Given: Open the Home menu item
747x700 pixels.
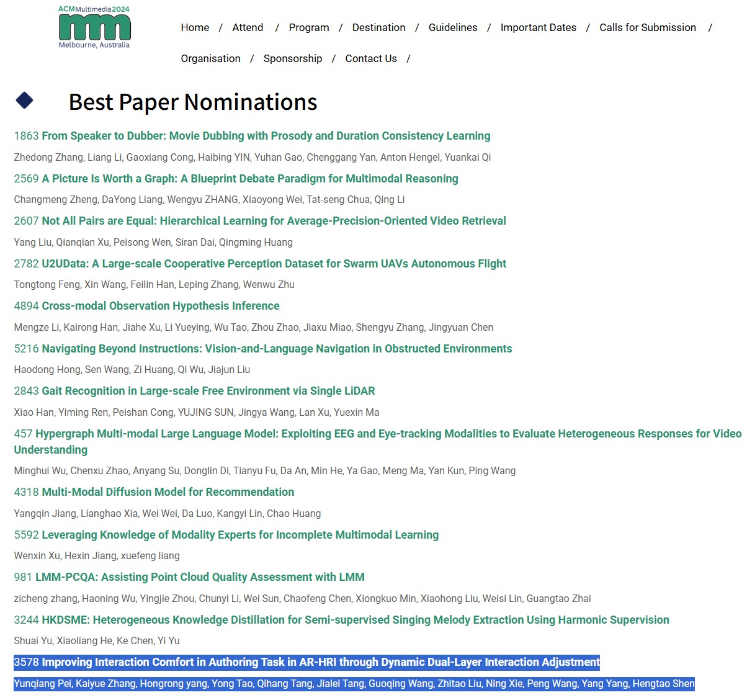Looking at the screenshot, I should (x=195, y=27).
